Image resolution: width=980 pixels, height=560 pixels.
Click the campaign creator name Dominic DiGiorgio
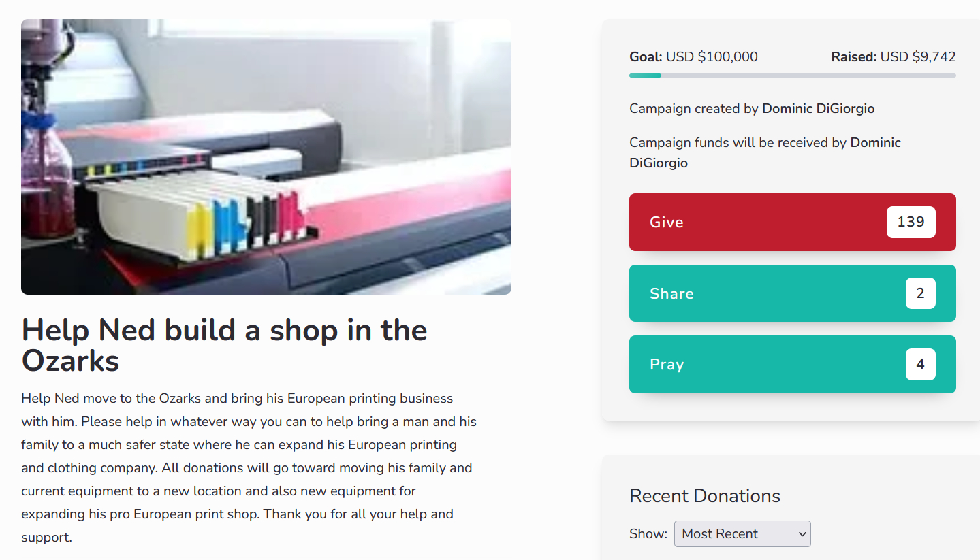coord(818,108)
